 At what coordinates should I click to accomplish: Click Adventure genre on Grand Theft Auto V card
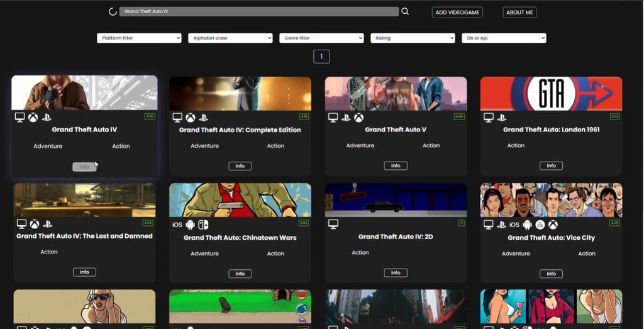360,145
